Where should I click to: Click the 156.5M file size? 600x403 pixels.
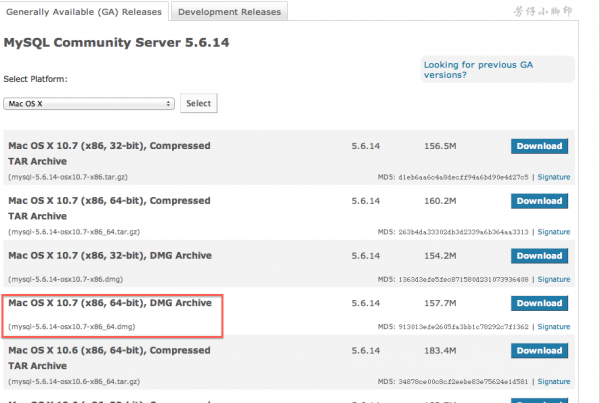[440, 146]
